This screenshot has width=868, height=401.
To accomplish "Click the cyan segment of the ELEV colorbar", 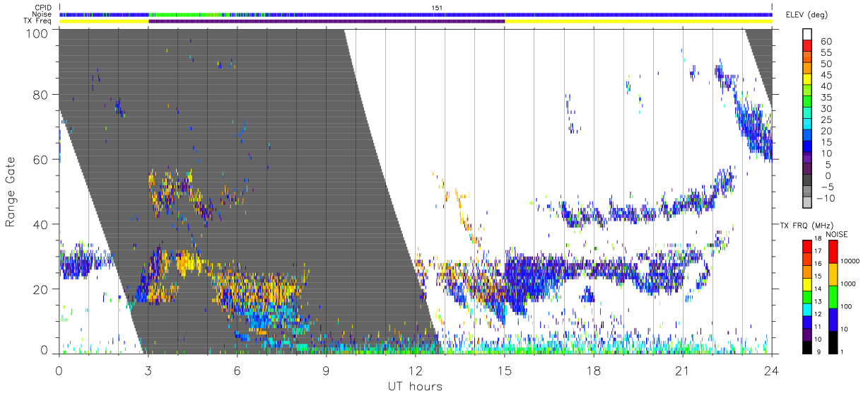I will tap(807, 124).
